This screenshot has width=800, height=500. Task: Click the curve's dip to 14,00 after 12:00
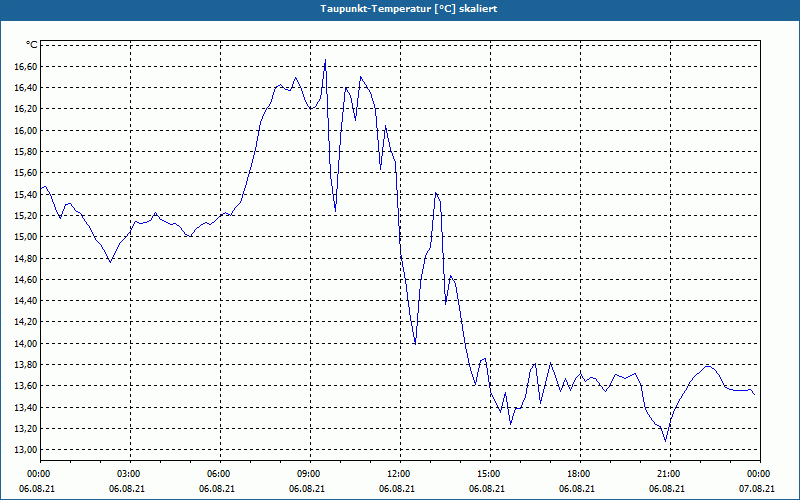[415, 343]
